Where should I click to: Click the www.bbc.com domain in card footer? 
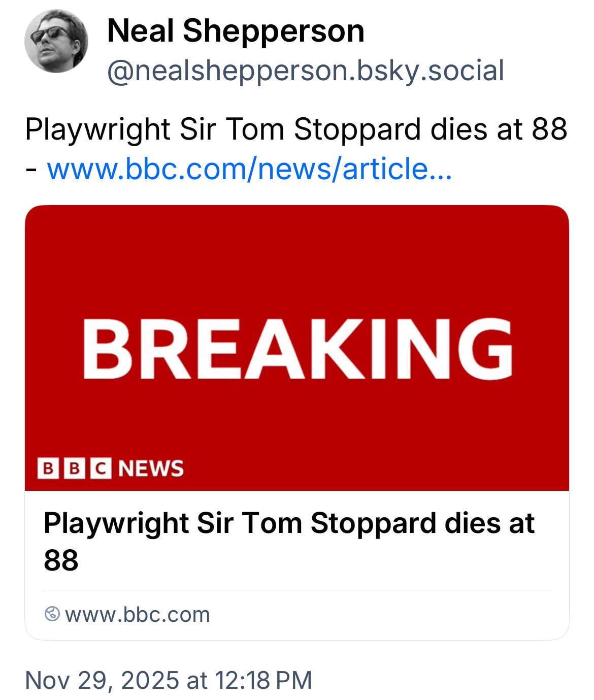[137, 614]
